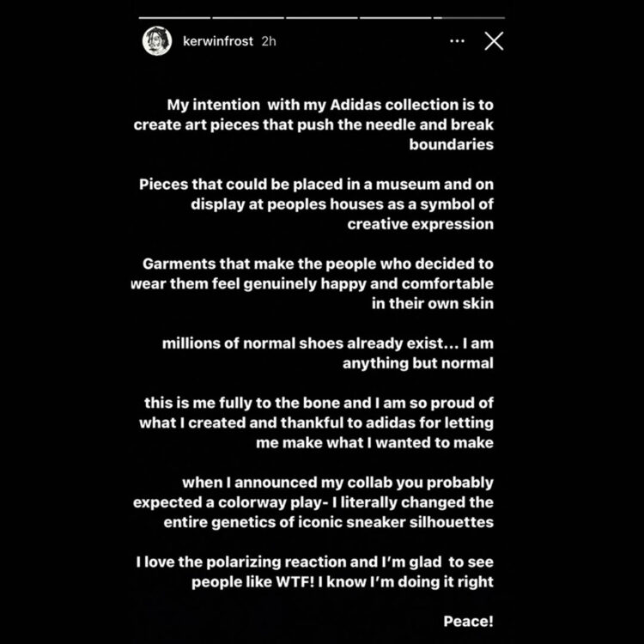Tap the 'this is me fully to the bone' paragraph
This screenshot has width=644, height=644.
[316, 422]
